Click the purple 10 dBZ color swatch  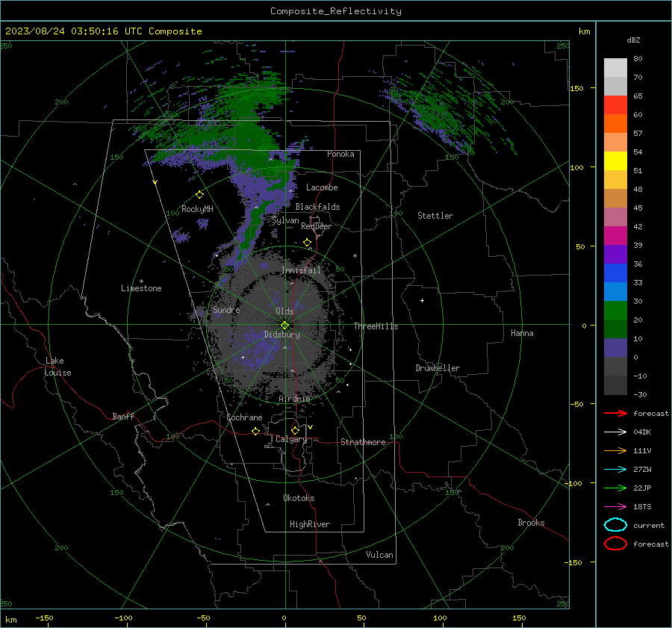click(x=615, y=347)
